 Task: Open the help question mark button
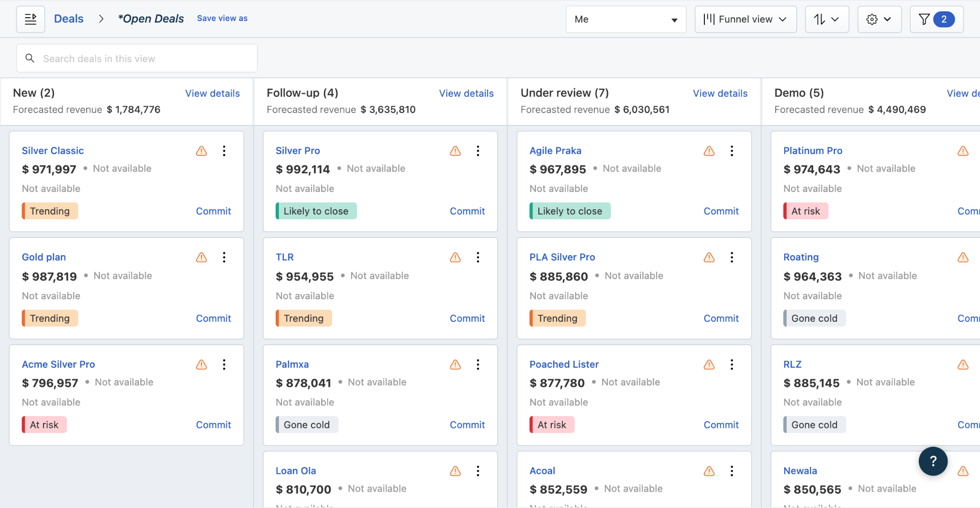click(x=933, y=461)
